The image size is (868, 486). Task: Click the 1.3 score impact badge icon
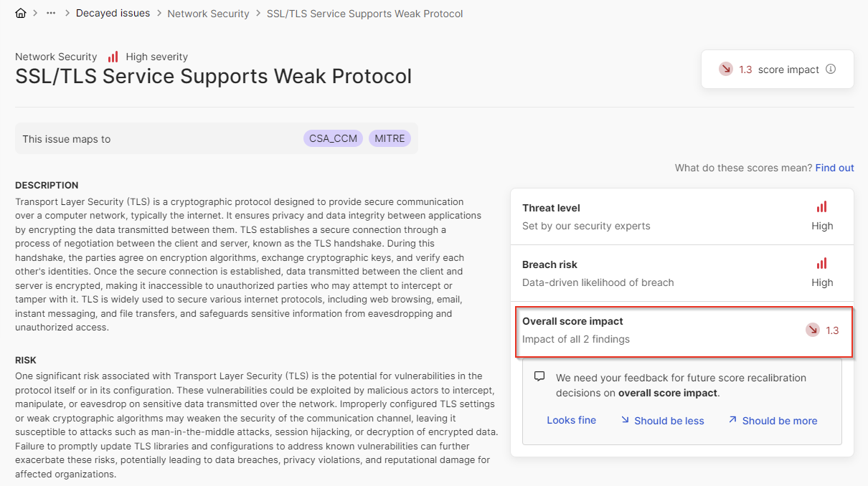[726, 70]
